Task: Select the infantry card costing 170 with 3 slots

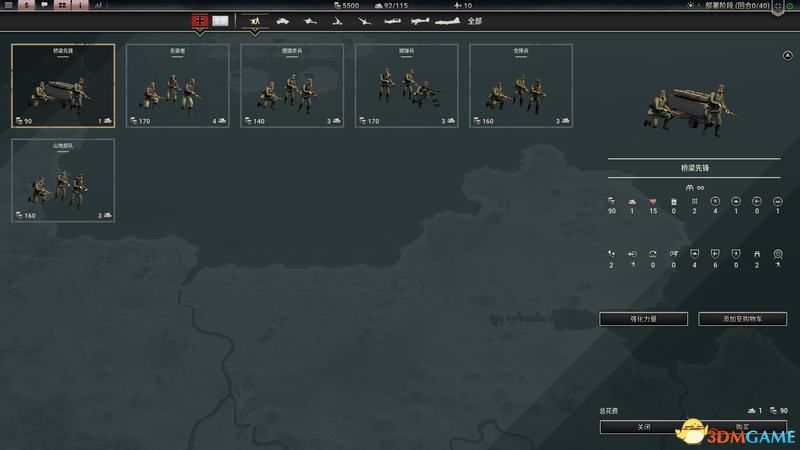Action: (x=407, y=85)
